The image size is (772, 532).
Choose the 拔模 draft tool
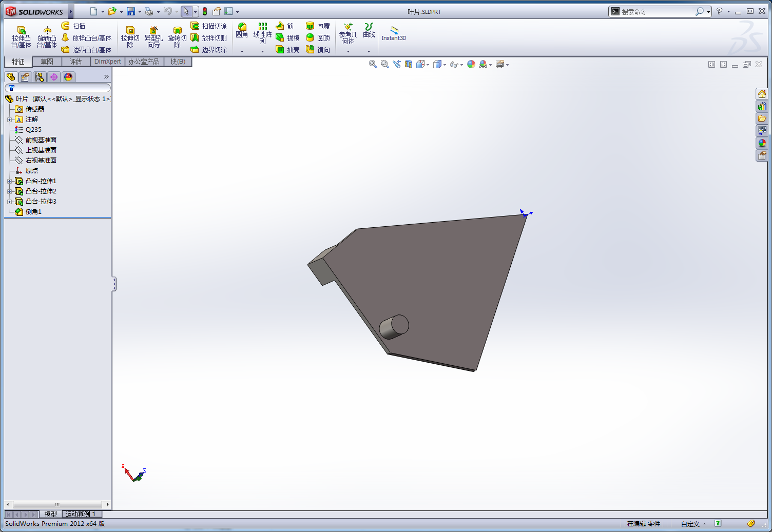[x=287, y=38]
